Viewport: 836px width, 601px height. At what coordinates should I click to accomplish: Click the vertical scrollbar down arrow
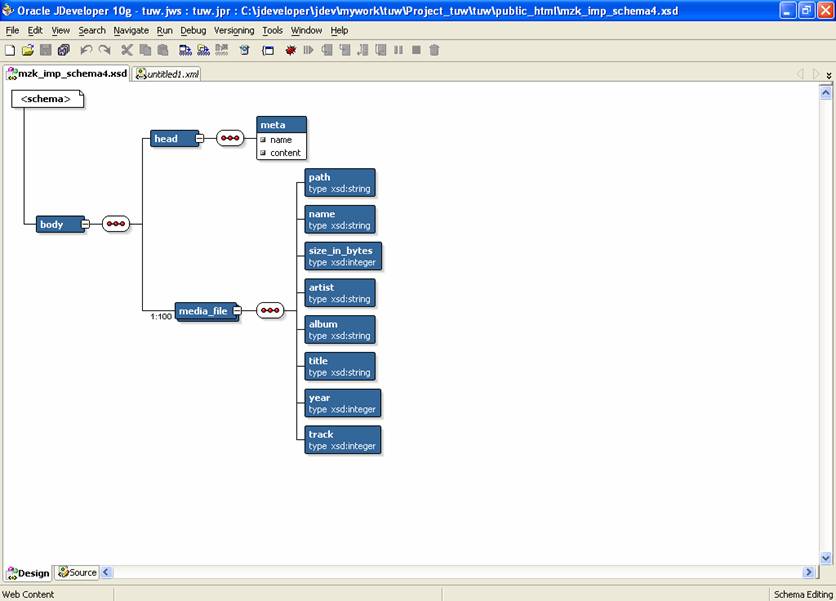coord(826,558)
